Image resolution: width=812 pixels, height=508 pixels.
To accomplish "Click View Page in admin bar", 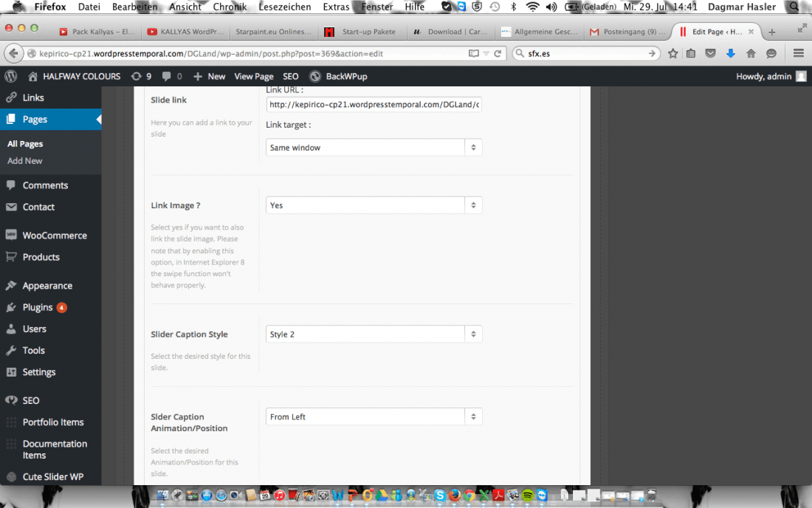I will tap(254, 76).
